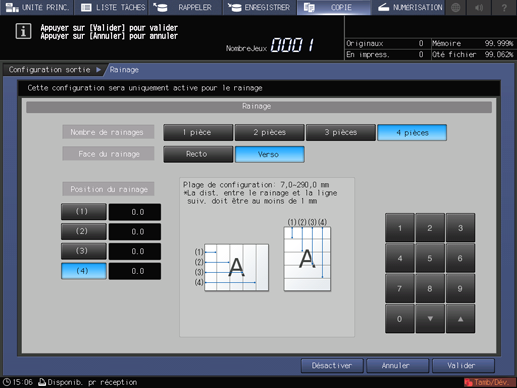
Task: Go back to Configuration sortie breadcrumb
Action: click(x=53, y=70)
